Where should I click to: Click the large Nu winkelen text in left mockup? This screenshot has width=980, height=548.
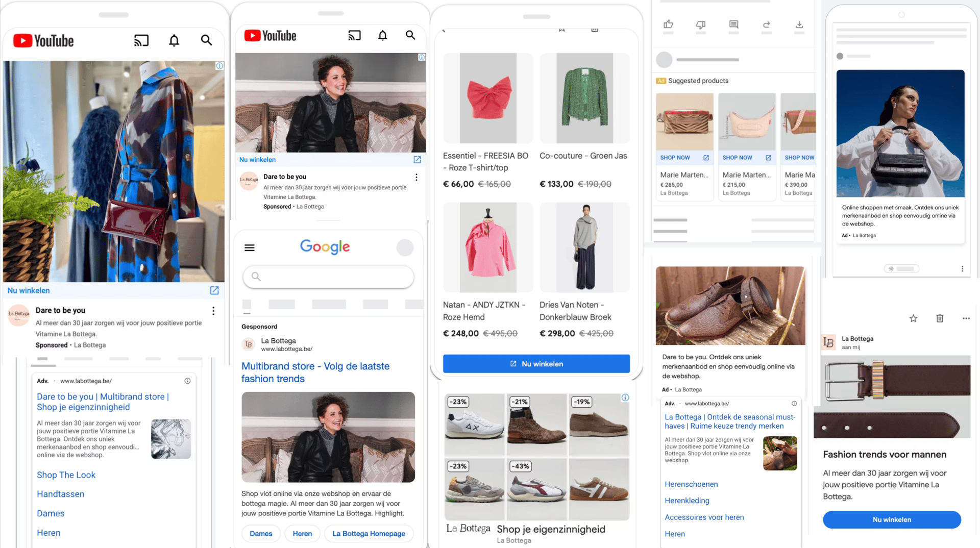pos(29,291)
